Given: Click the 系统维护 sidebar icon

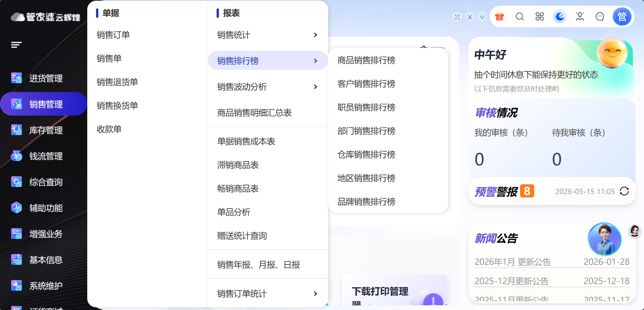Looking at the screenshot, I should tap(16, 286).
